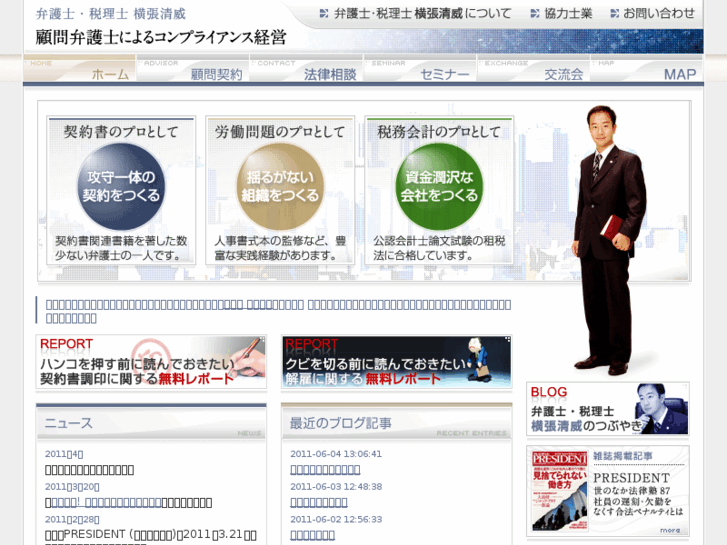Open the 交流会 navigation tab
Viewport: 727px width, 545px height.
534,68
